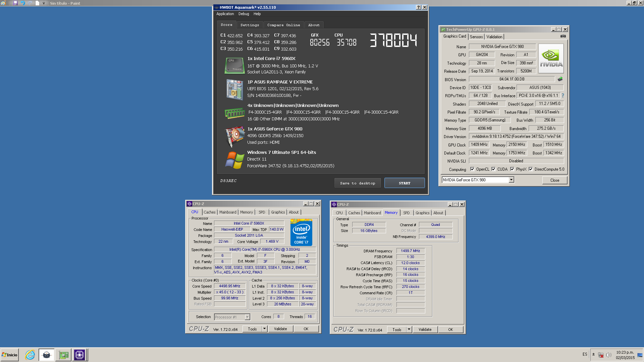Open Internet Explorer from the taskbar
The image size is (644, 362).
(x=30, y=355)
